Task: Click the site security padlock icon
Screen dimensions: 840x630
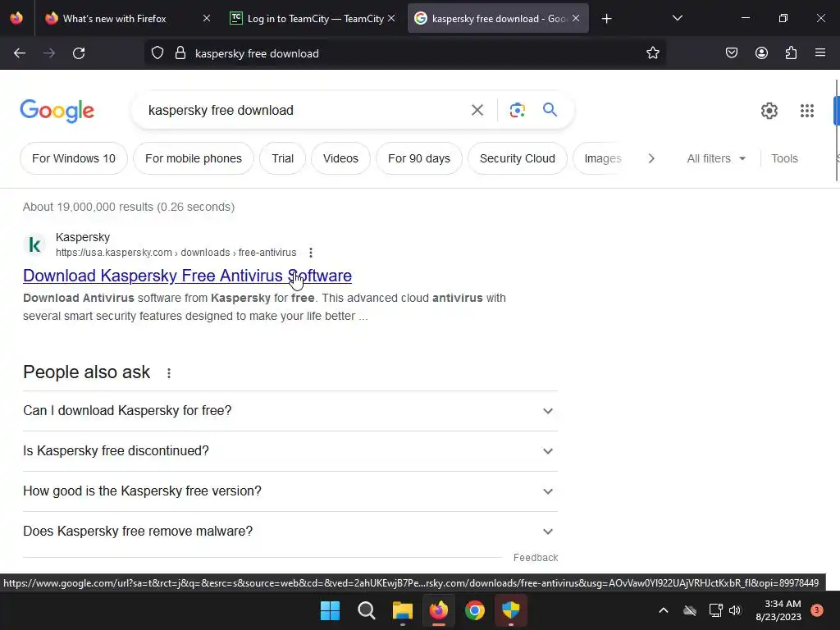Action: tap(180, 53)
